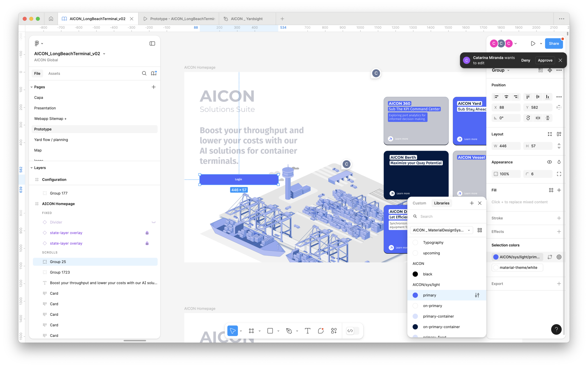Image resolution: width=588 pixels, height=367 pixels.
Task: Click the rotate 90 degrees icon
Action: coord(528,118)
